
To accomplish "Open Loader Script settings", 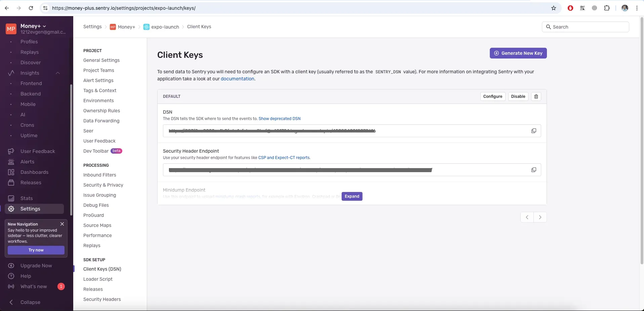I will click(x=98, y=279).
